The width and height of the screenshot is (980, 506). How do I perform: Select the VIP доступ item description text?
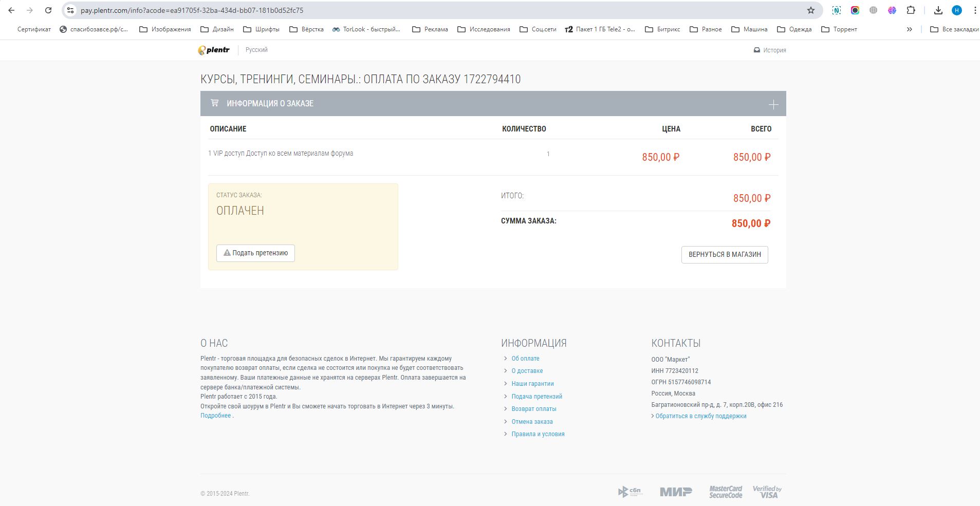pyautogui.click(x=281, y=153)
